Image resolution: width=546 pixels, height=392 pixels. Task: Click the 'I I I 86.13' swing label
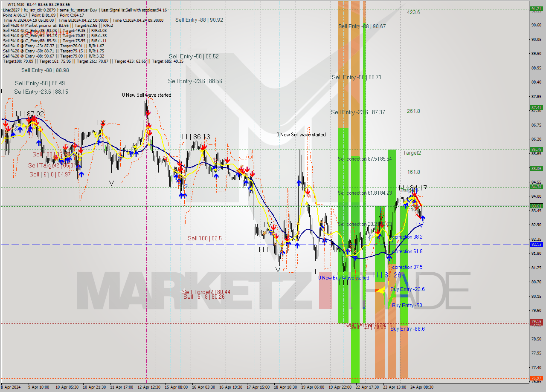pos(196,137)
